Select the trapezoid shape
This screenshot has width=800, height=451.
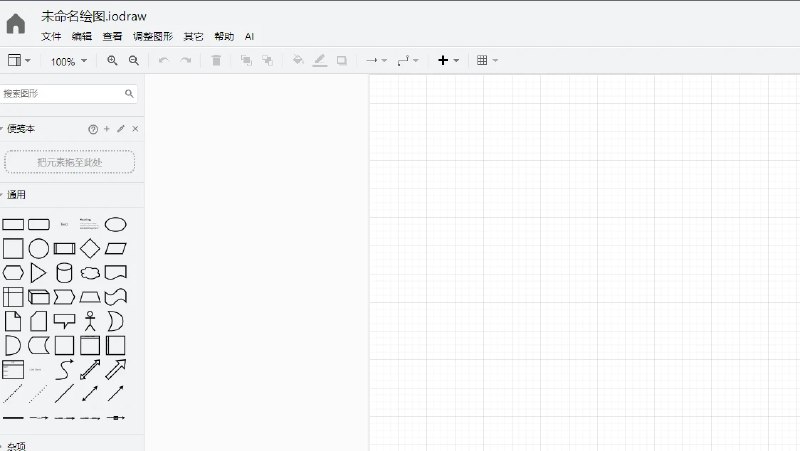[x=90, y=297]
